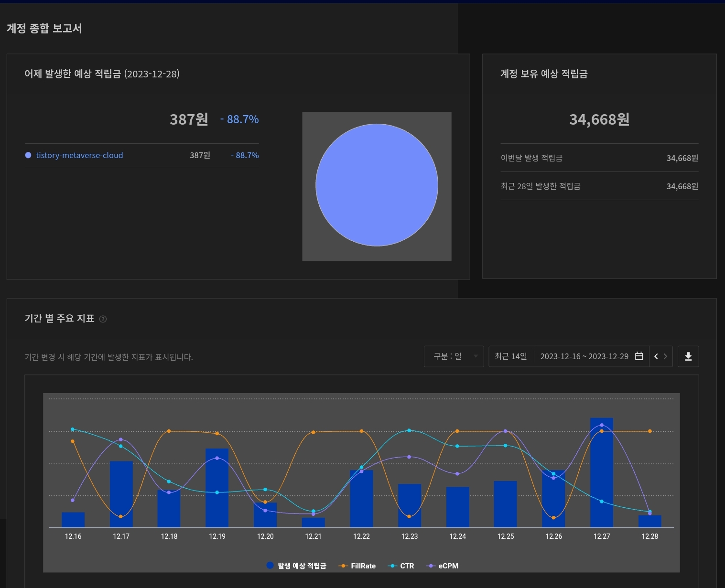Select the 12.16 axis label
This screenshot has height=588, width=725.
pos(73,536)
